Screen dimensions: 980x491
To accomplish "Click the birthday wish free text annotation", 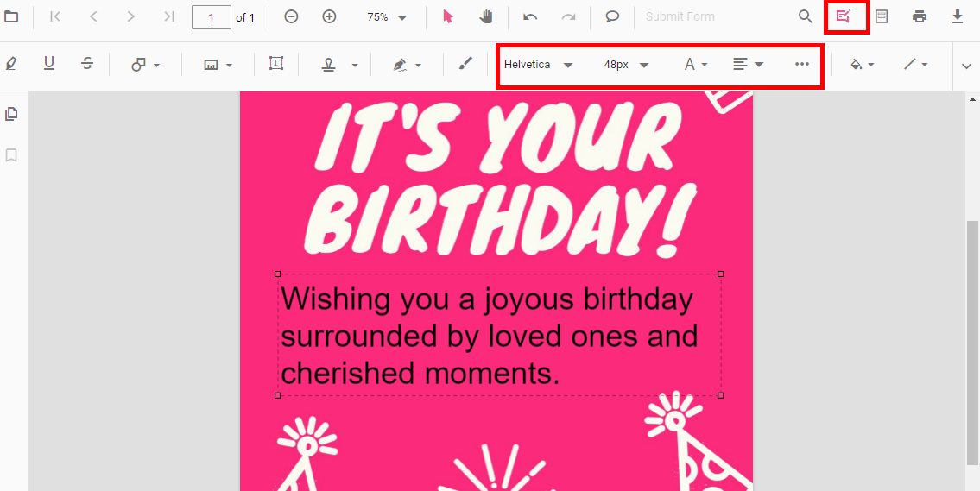I will point(499,335).
